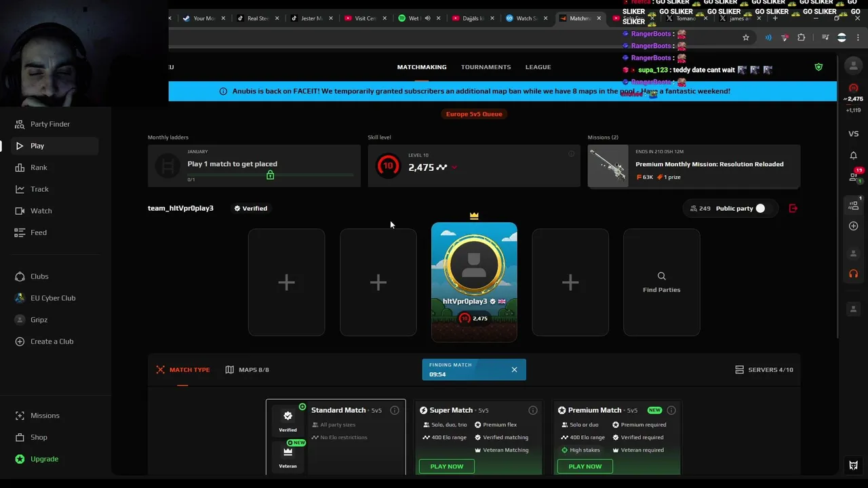Open the Premium Monthly Mission card
Screen dimensions: 868x488
(694, 166)
